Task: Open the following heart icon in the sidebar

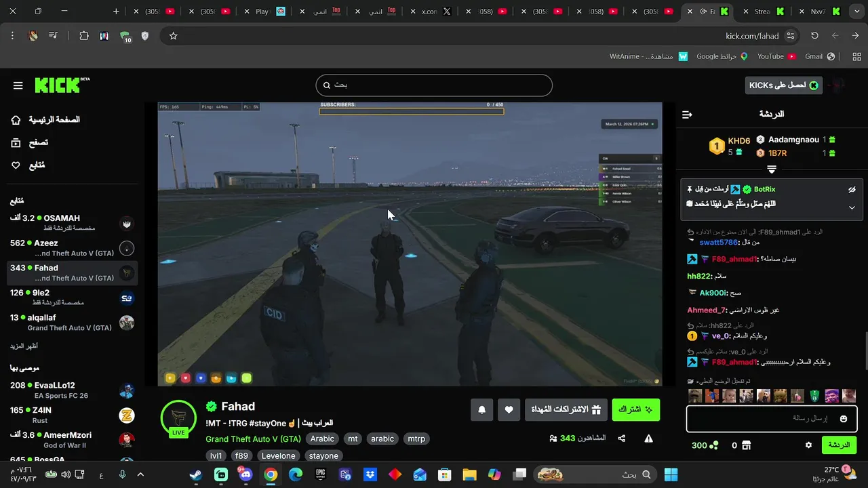Action: click(16, 165)
